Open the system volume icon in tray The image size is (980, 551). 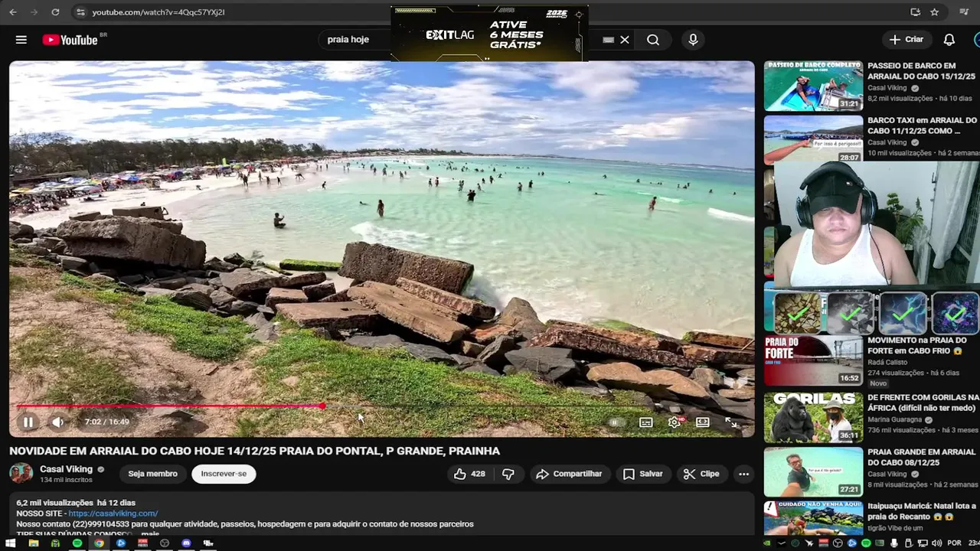[x=936, y=543]
